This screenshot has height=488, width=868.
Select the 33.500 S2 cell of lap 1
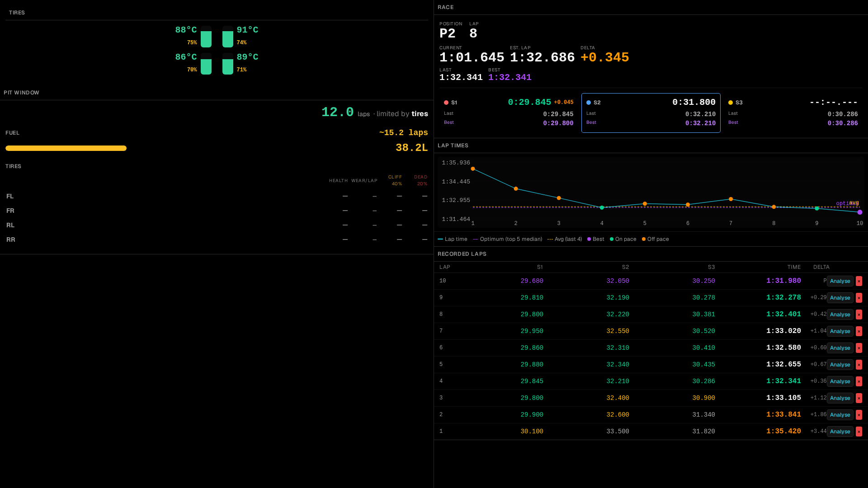point(618,432)
